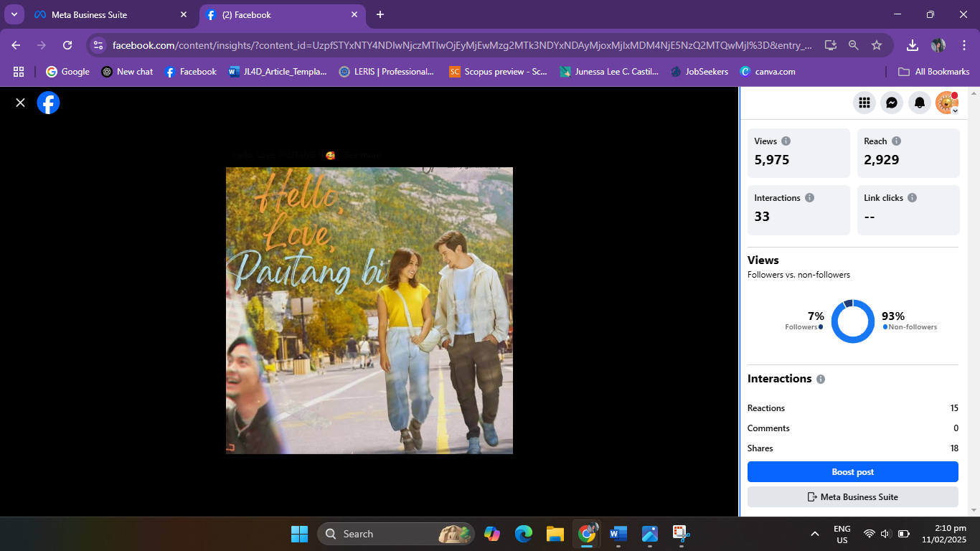This screenshot has width=980, height=551.
Task: Click the followers donut chart
Action: [853, 321]
